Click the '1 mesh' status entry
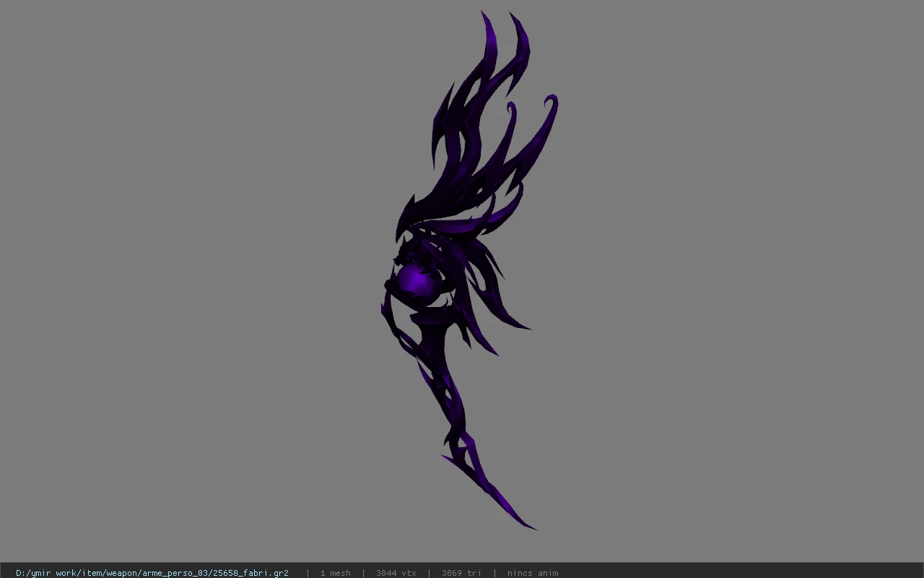Image resolution: width=924 pixels, height=578 pixels. coord(336,573)
